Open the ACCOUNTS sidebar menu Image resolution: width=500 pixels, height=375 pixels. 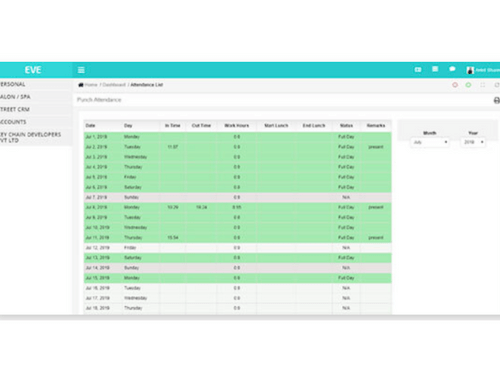(35, 122)
